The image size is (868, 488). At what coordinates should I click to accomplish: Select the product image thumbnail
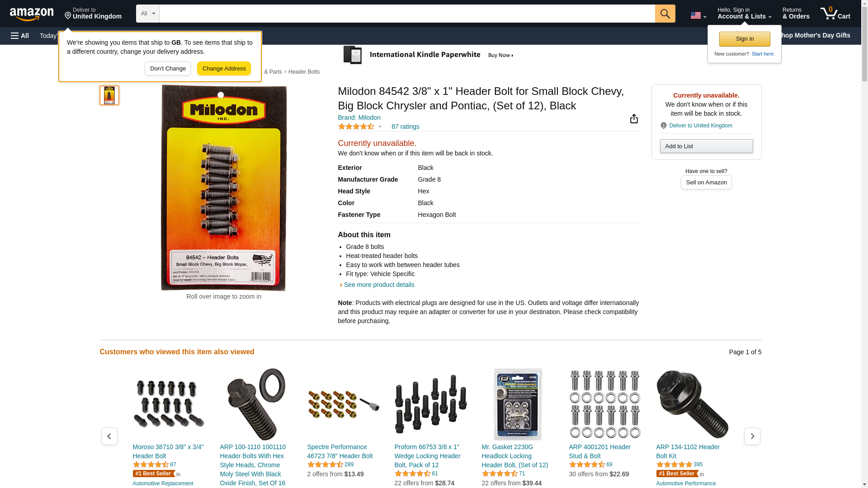point(109,95)
